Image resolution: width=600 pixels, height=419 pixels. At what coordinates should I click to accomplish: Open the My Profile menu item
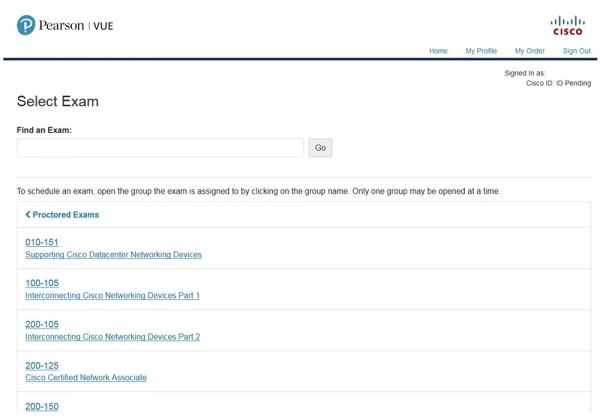[x=481, y=51]
